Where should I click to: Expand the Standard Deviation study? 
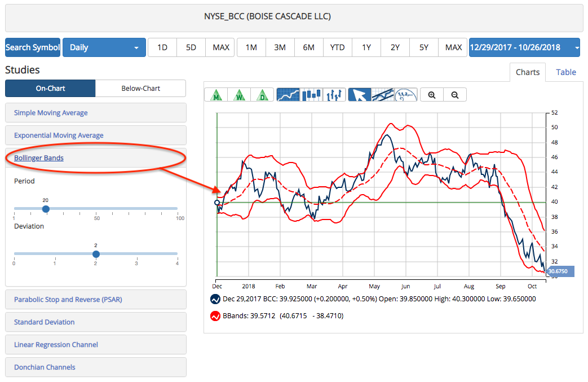[x=96, y=322]
